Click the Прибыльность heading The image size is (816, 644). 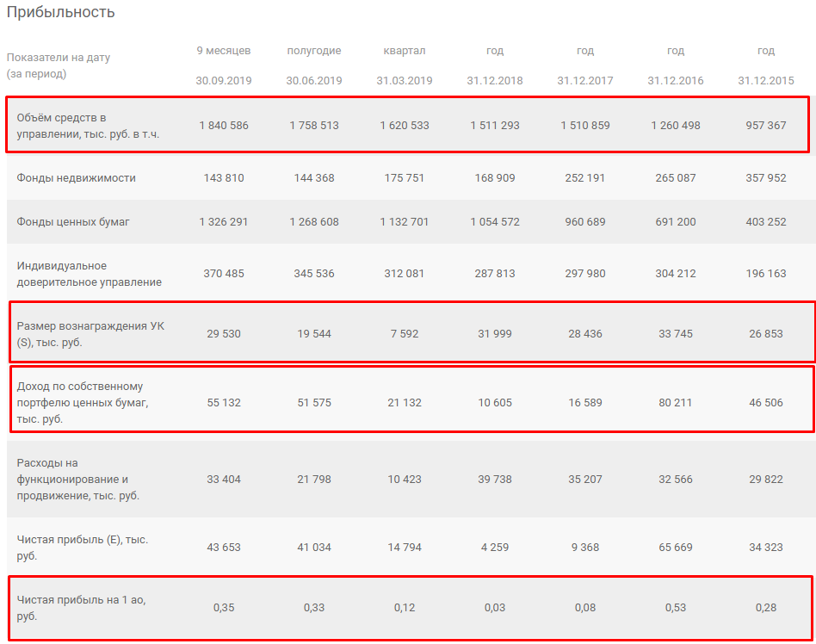60,12
